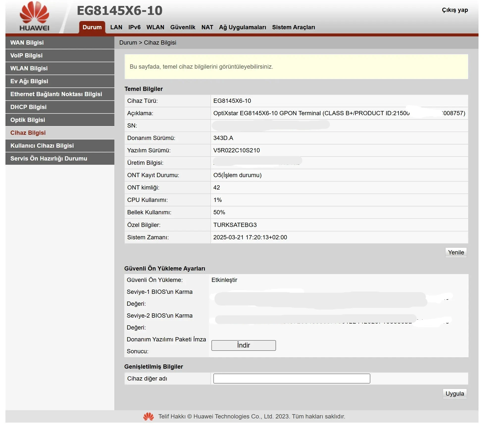Click the Etkinleştir secure boot value
504x438 pixels.
coord(224,280)
